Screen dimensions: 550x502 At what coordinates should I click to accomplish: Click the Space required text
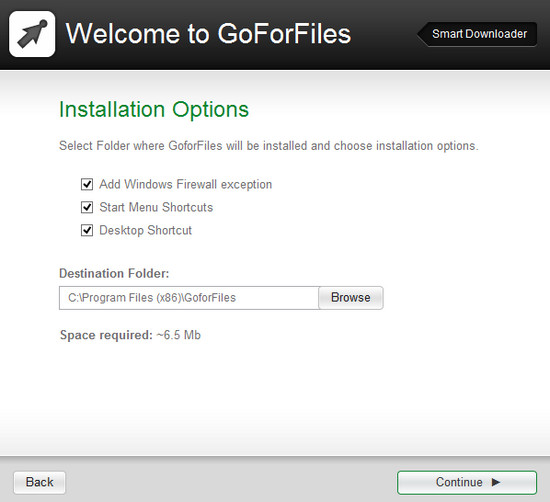(x=130, y=335)
